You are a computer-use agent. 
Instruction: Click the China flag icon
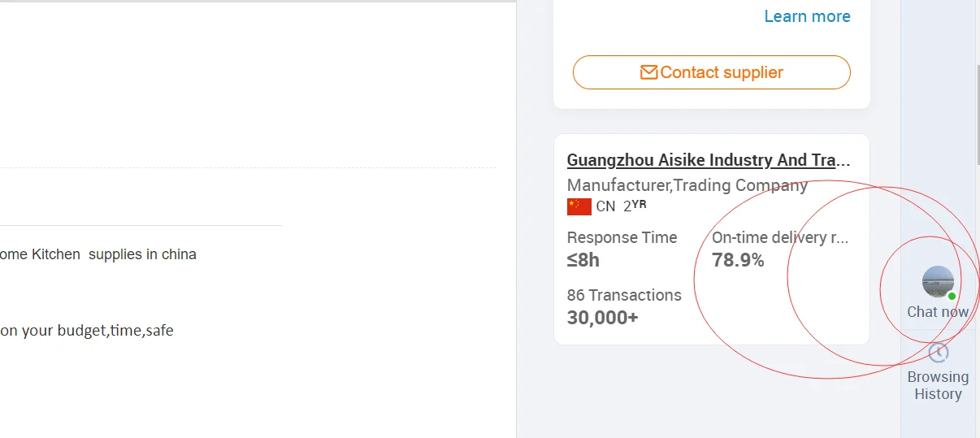[x=579, y=206]
